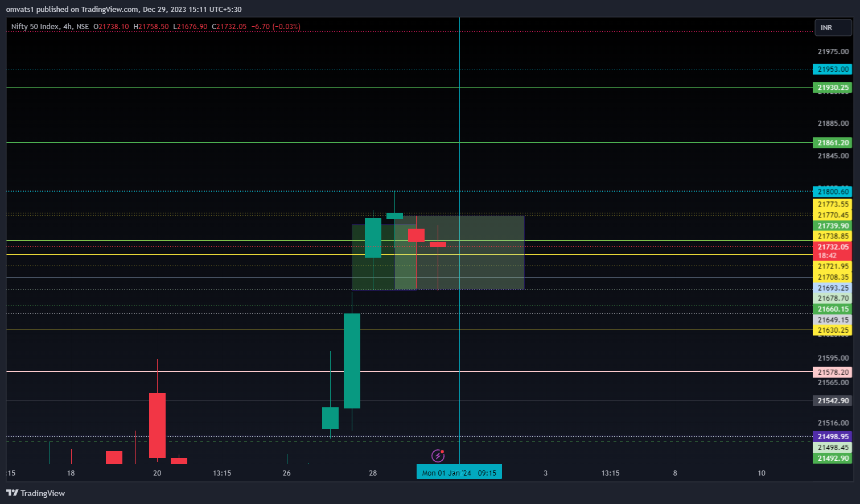Click the 8 date on the time axis
Screen dimensions: 860x504
[x=675, y=473]
